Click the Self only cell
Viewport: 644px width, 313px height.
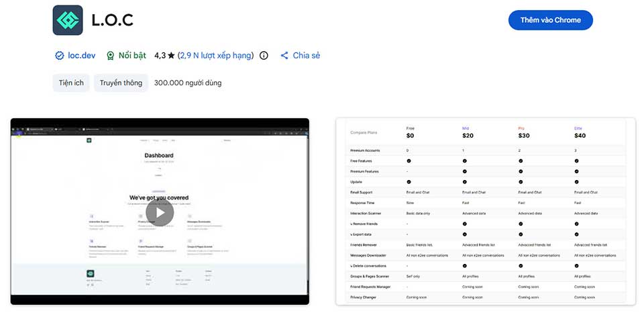413,277
